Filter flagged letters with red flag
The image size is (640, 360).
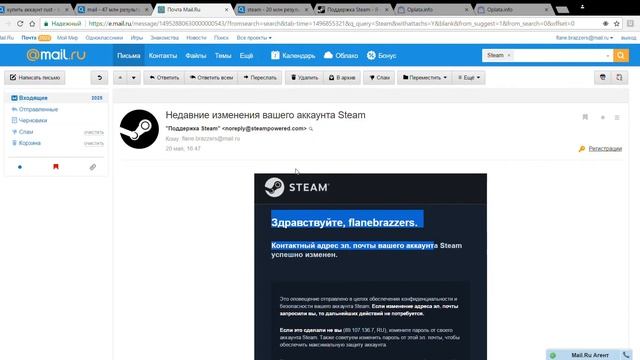(x=56, y=167)
